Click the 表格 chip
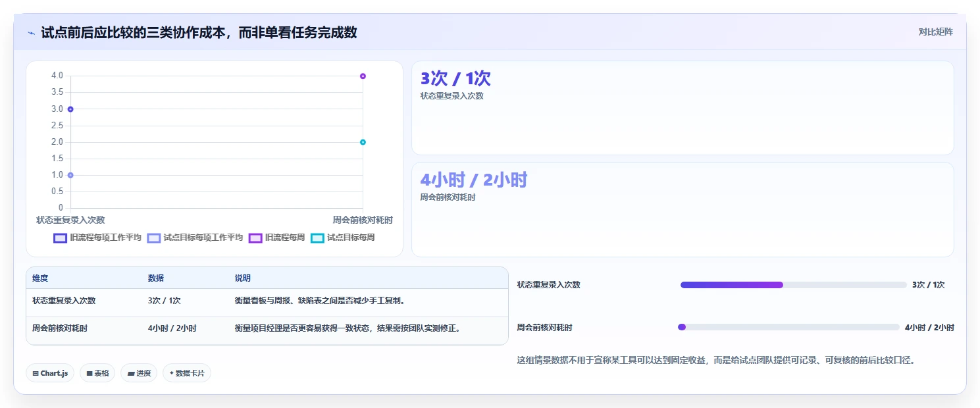980x408 pixels. (97, 373)
